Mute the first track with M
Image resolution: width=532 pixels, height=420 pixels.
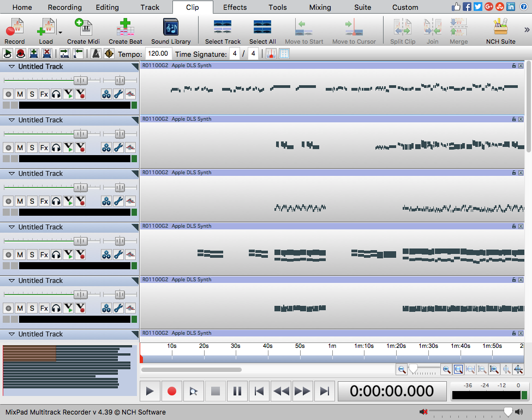(x=20, y=94)
